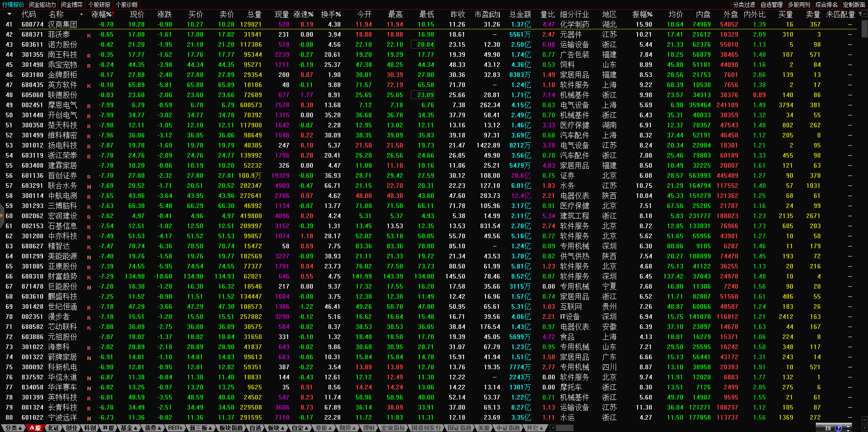Click the scroll-up arrow of the vertical scrollbar
The image size is (868, 432).
pos(864,14)
